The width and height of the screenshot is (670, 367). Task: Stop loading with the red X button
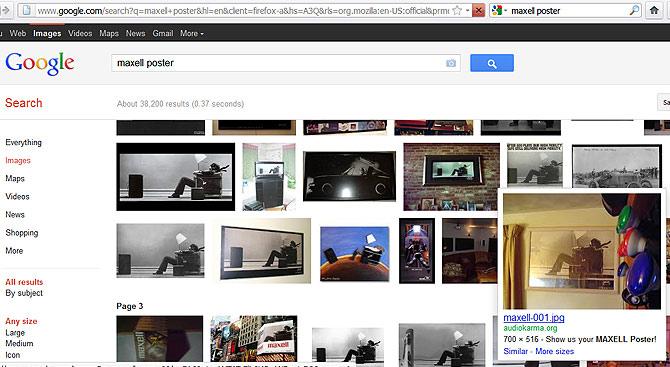click(478, 10)
